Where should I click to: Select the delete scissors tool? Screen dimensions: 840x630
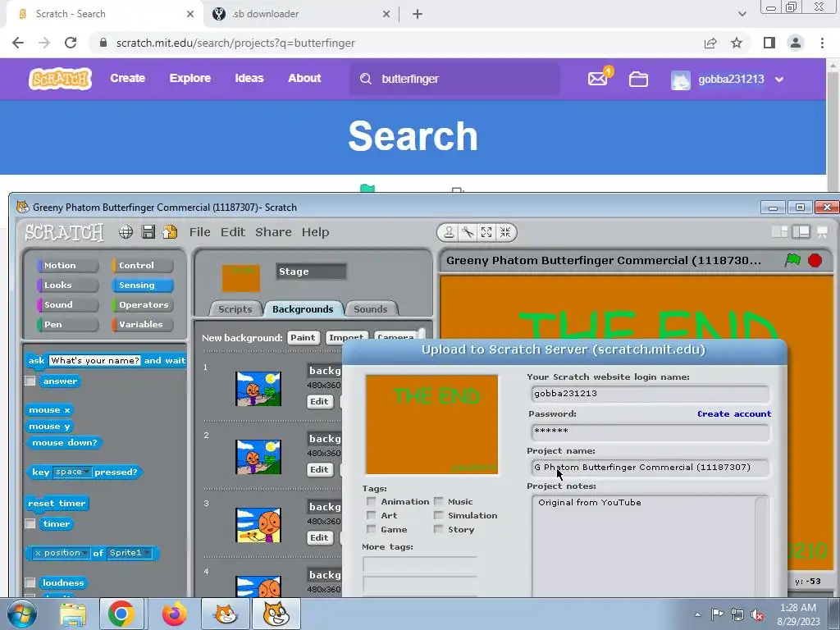click(x=468, y=232)
